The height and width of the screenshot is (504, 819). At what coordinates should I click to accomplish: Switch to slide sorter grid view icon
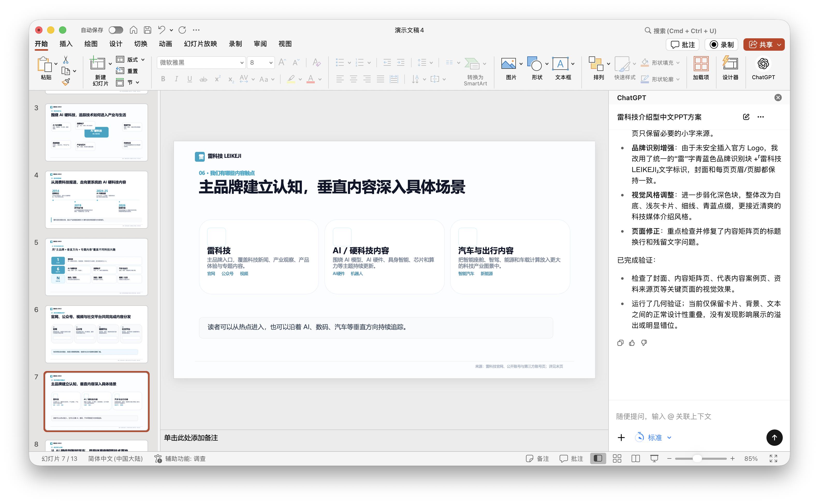617,458
